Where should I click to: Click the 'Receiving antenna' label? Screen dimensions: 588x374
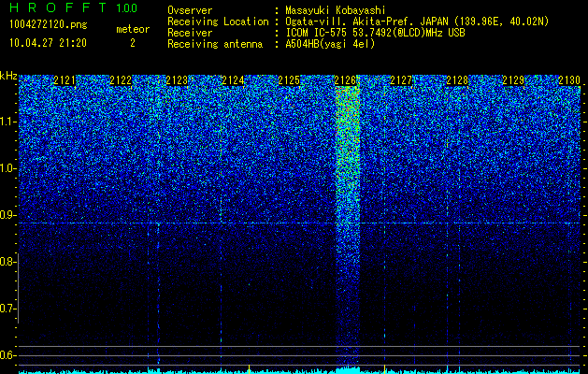pyautogui.click(x=215, y=44)
